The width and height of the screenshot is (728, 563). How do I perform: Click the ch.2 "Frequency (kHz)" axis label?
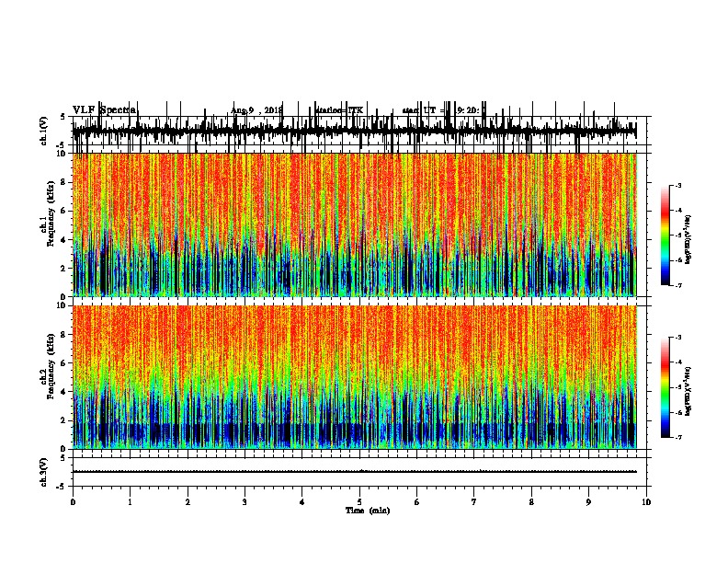coord(51,366)
